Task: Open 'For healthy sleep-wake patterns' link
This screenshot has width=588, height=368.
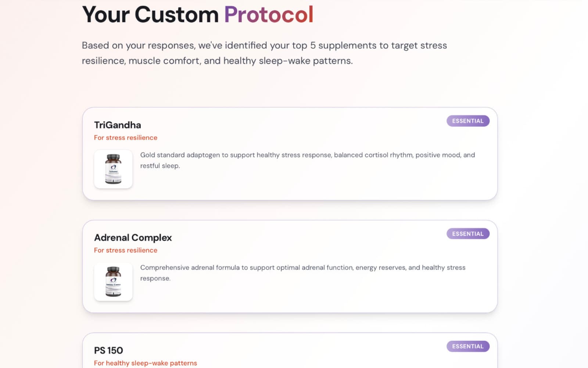Action: [146, 363]
